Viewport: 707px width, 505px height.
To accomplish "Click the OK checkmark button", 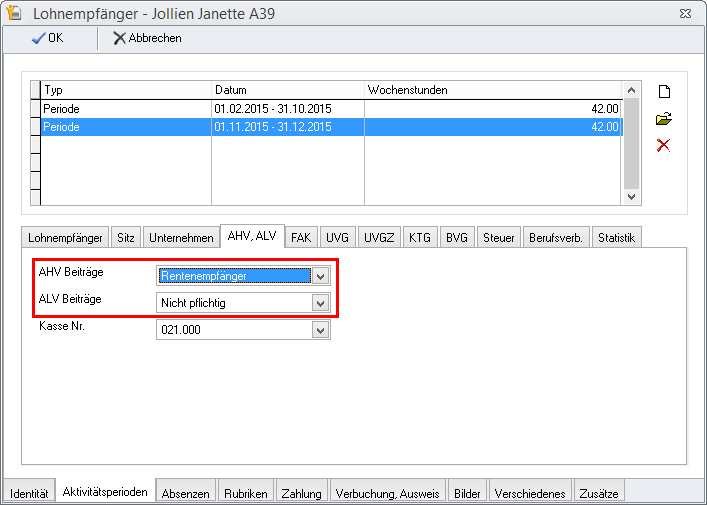I will point(48,38).
